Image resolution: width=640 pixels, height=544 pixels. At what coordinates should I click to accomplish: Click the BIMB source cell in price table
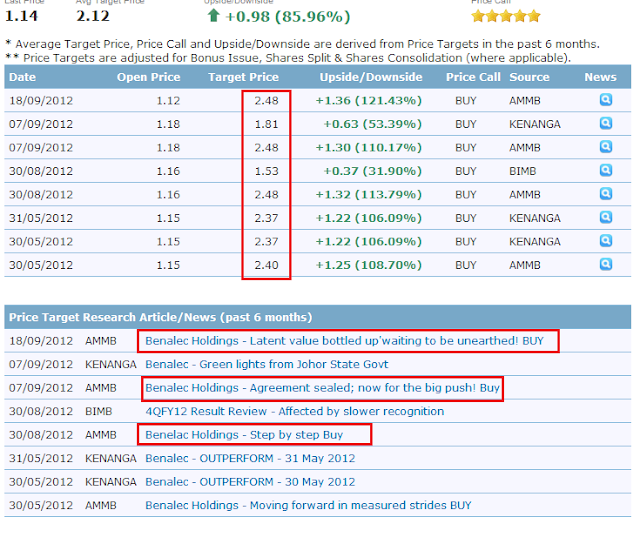pyautogui.click(x=522, y=171)
